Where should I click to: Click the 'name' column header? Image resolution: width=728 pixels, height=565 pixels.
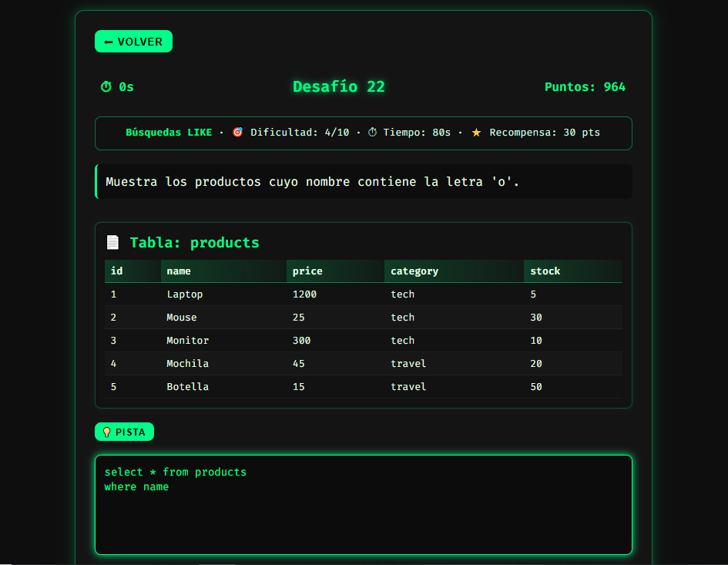[179, 271]
